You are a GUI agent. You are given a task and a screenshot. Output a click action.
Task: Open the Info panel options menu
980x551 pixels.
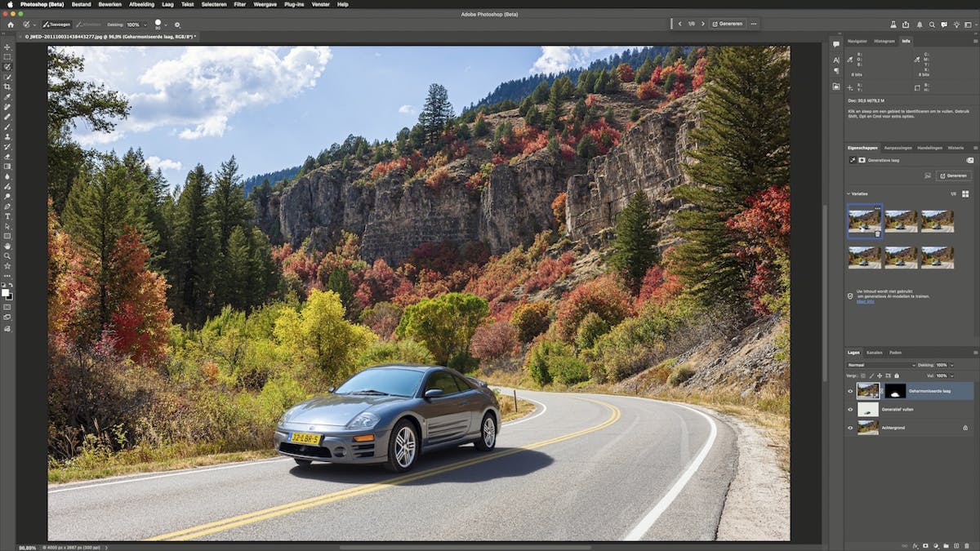(975, 40)
